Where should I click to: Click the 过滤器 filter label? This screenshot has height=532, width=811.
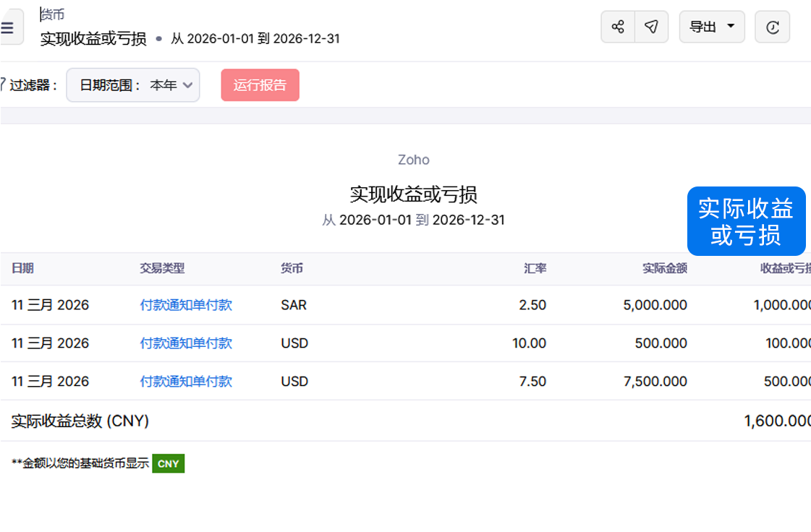coord(33,85)
